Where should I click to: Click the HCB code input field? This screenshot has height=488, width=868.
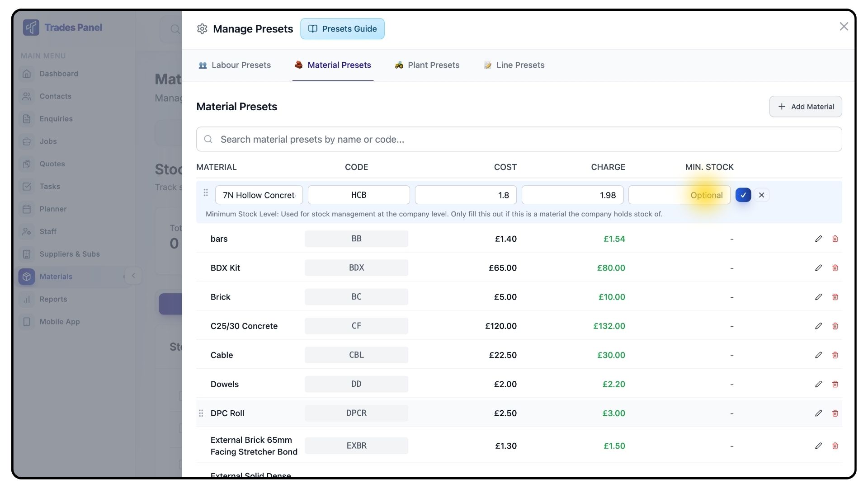[359, 195]
